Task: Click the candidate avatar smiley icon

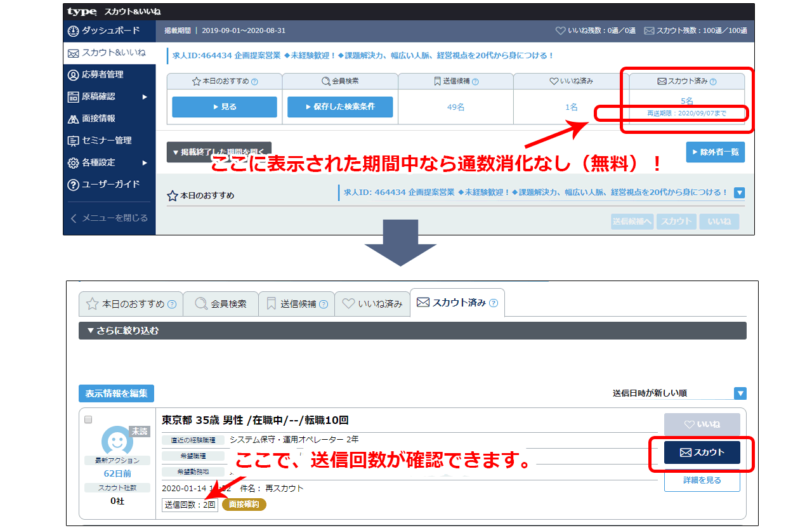Action: coord(117,440)
